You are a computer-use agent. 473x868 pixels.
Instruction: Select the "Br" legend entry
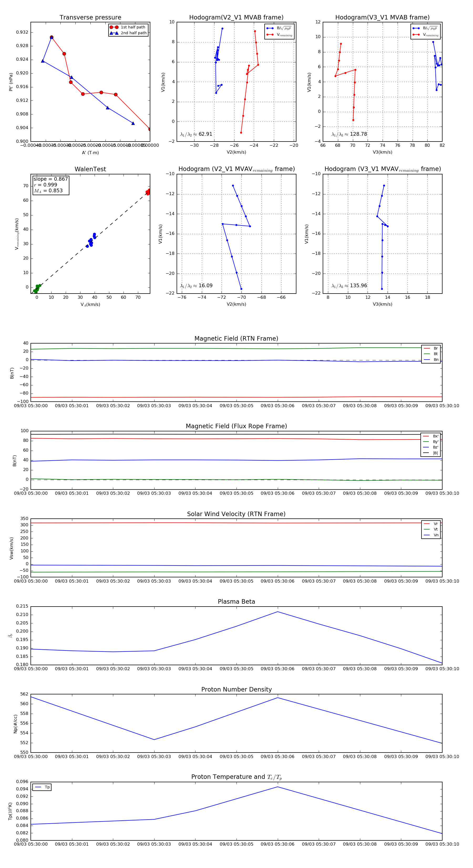pyautogui.click(x=431, y=349)
